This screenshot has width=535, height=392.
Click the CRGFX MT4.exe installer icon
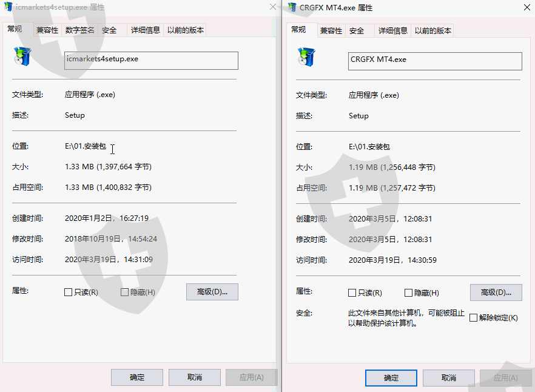tap(306, 57)
